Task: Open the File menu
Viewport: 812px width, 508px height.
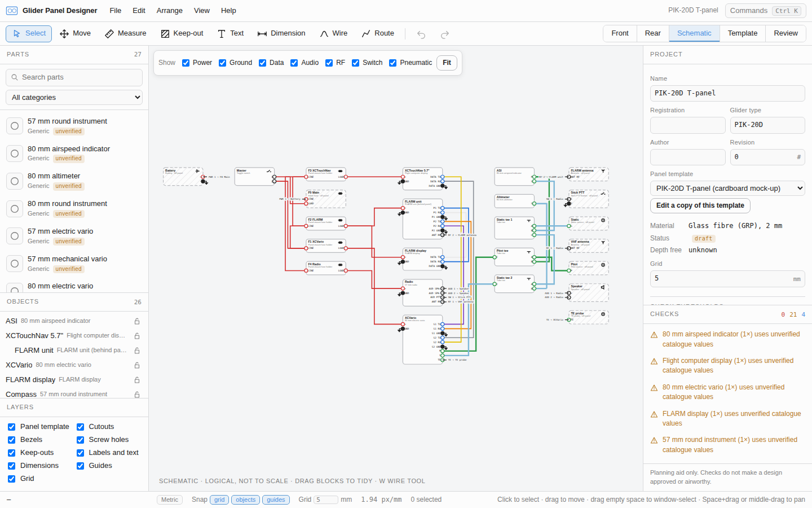Action: coord(116,11)
